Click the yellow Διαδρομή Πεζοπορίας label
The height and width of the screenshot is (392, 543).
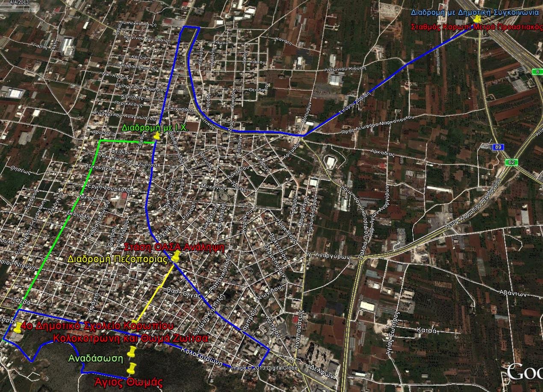point(118,259)
